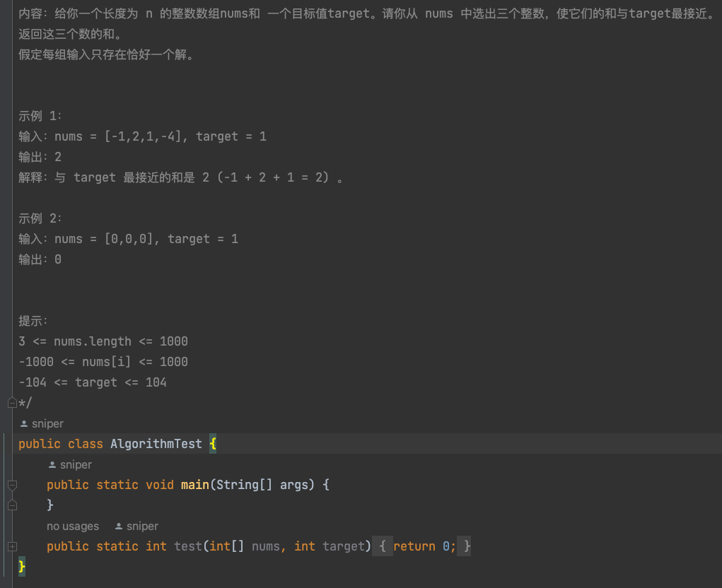Click the author icon above the main method

52,465
